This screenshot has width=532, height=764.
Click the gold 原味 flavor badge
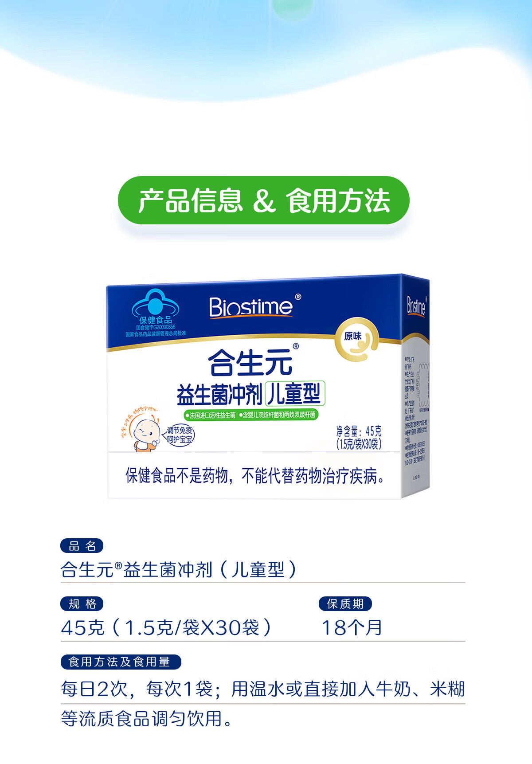(357, 339)
